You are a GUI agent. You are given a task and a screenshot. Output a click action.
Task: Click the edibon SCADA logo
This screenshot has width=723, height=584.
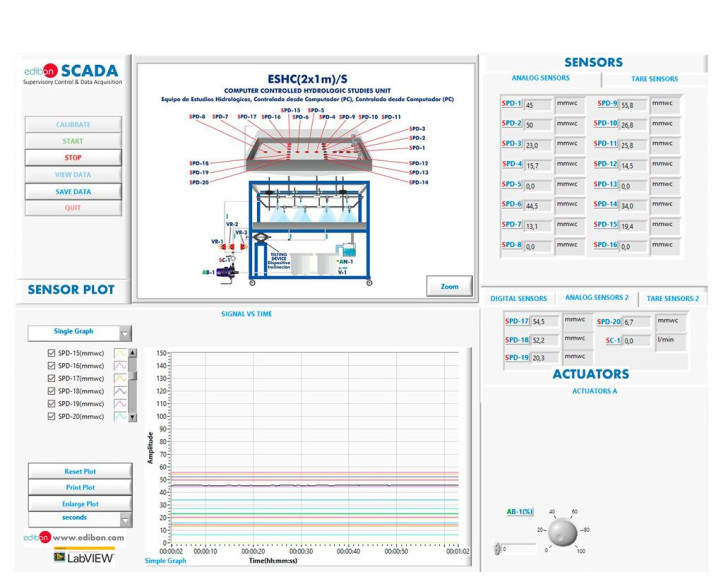72,74
